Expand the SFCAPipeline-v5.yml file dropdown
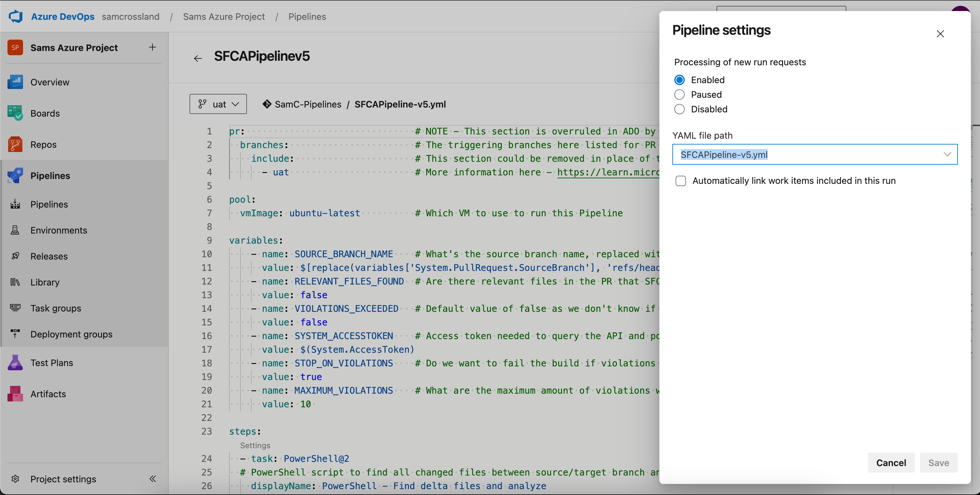980x495 pixels. click(947, 154)
